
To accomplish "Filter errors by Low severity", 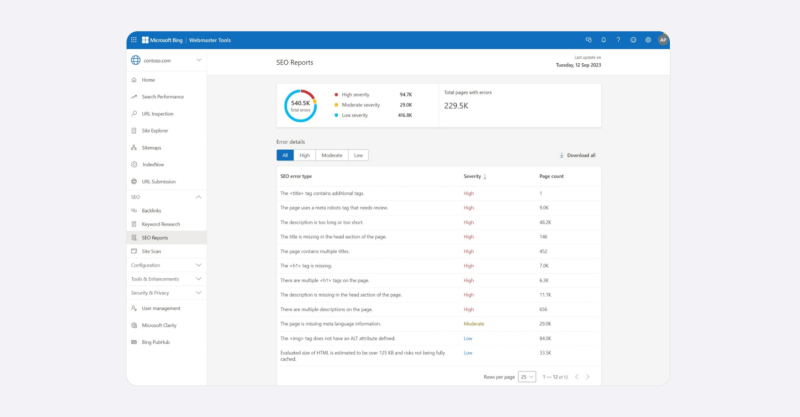I will click(358, 155).
